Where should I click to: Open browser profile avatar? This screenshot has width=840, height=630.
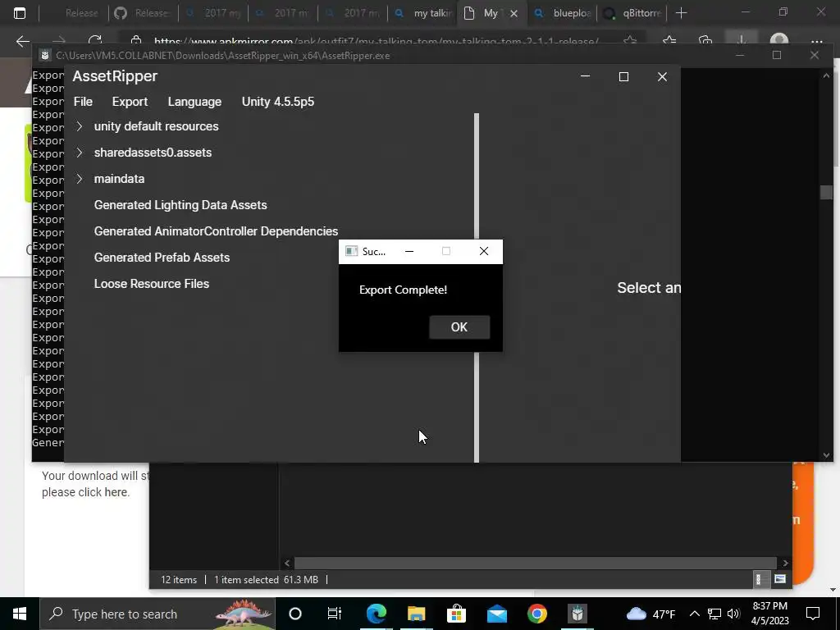[x=779, y=41]
